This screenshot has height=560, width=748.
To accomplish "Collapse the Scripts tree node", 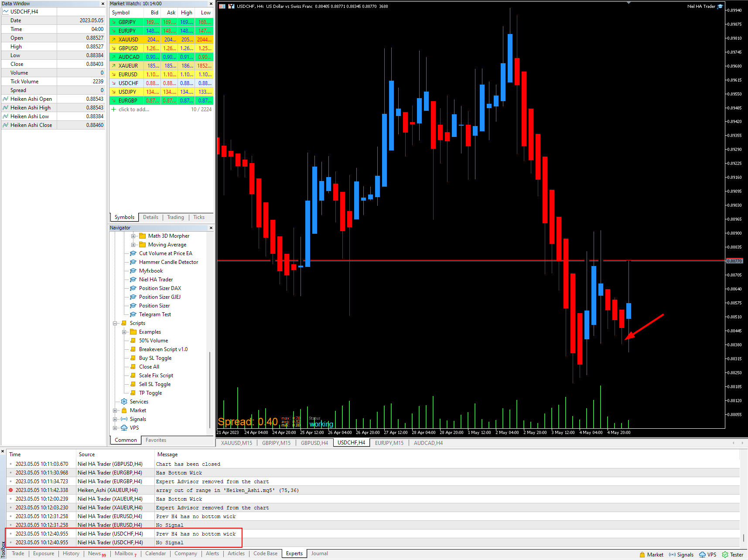I will click(115, 323).
